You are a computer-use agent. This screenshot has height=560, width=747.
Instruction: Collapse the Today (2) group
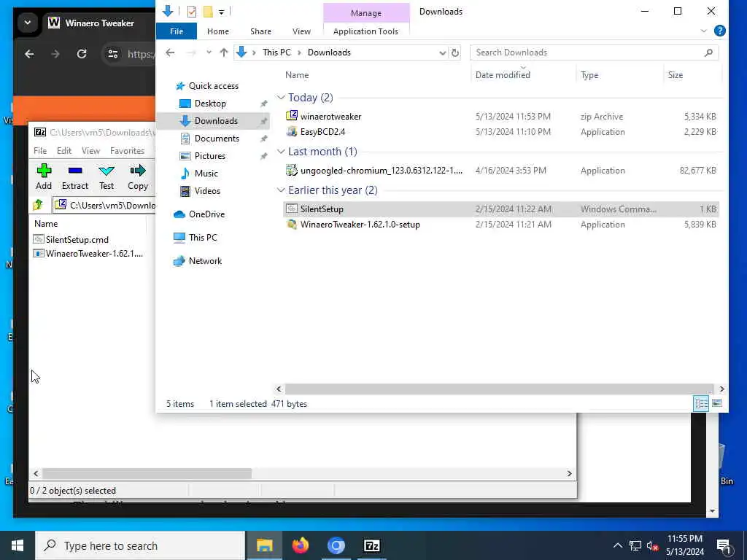coord(281,98)
